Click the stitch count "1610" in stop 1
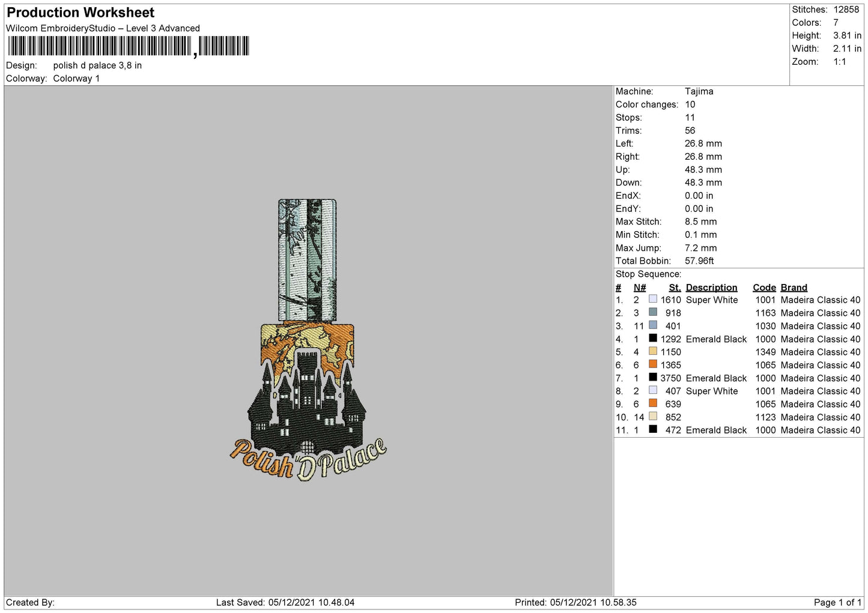 (x=671, y=300)
